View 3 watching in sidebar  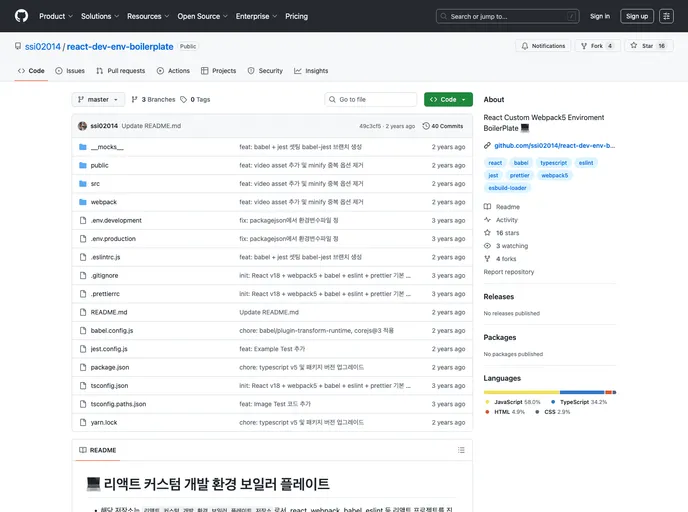click(506, 246)
